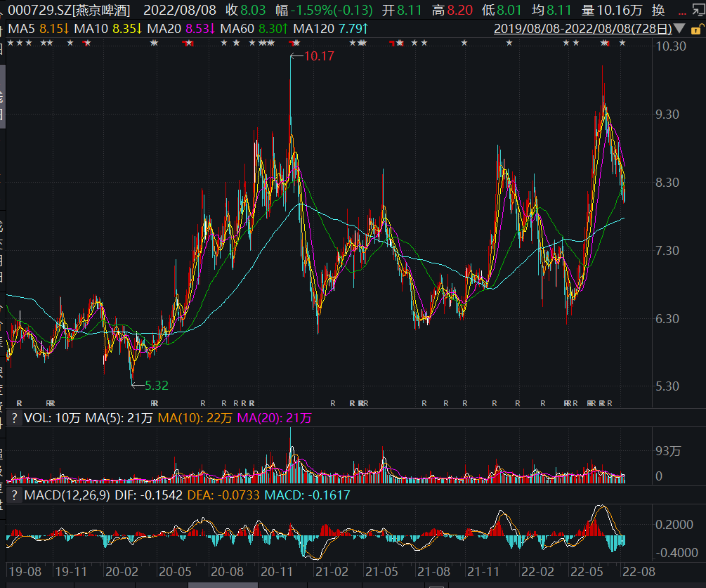Viewport: 706px width, 588px height.
Task: Click the 000729.SZ stock name title
Action: pyautogui.click(x=69, y=10)
